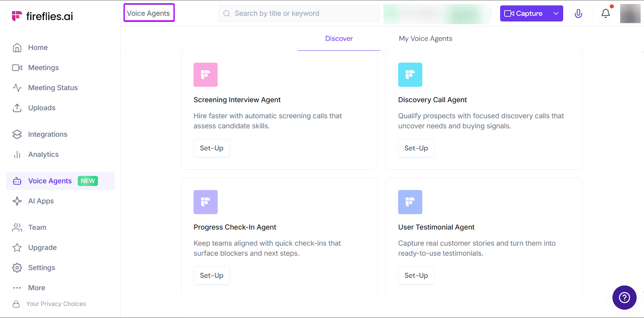
Task: Click the Voice Agents page title
Action: coord(149,13)
